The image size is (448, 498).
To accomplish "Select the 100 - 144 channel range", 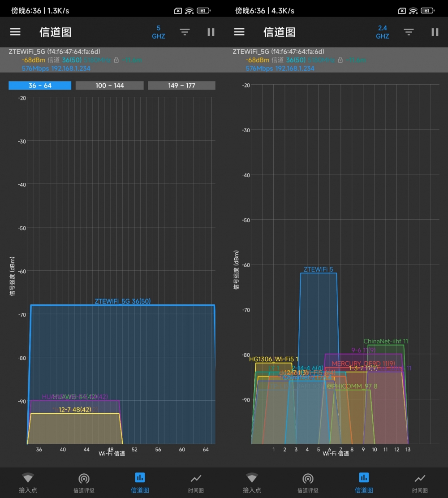I will (x=110, y=86).
